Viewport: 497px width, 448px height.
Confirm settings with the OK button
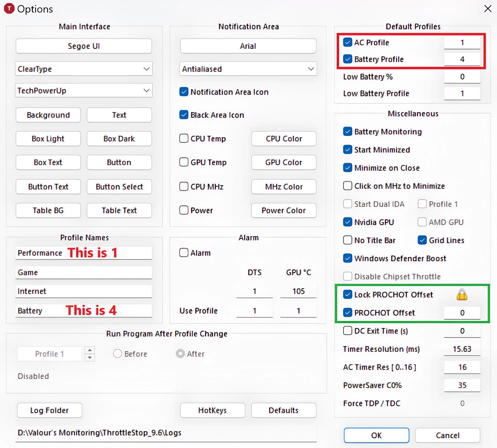(376, 435)
